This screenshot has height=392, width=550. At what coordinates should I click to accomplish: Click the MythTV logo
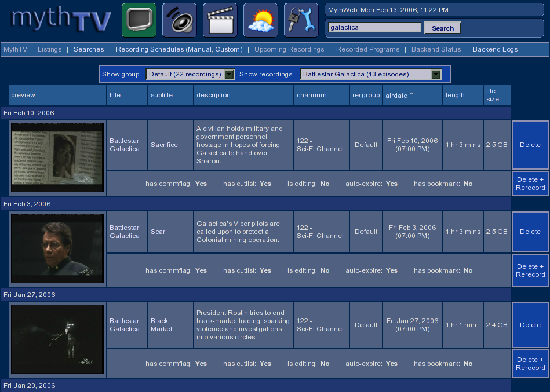[61, 19]
